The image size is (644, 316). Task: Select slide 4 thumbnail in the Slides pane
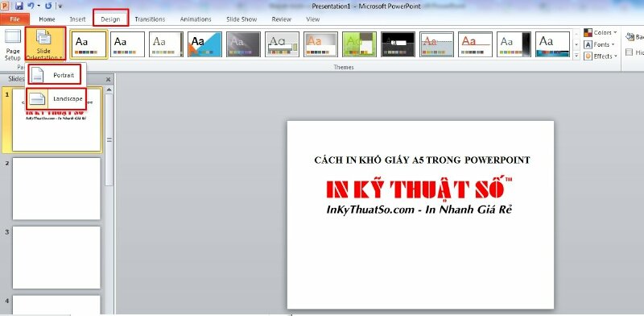coord(56,305)
